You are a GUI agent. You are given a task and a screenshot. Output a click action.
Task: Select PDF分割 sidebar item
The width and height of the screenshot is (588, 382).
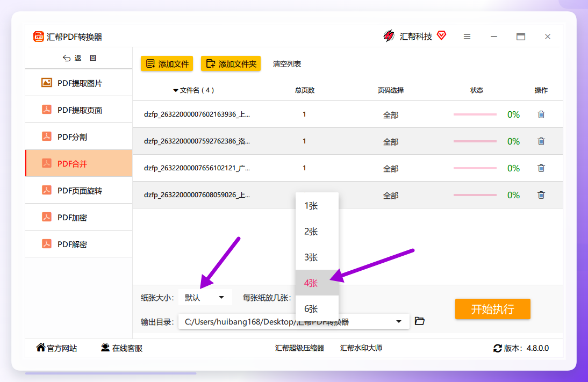point(79,136)
